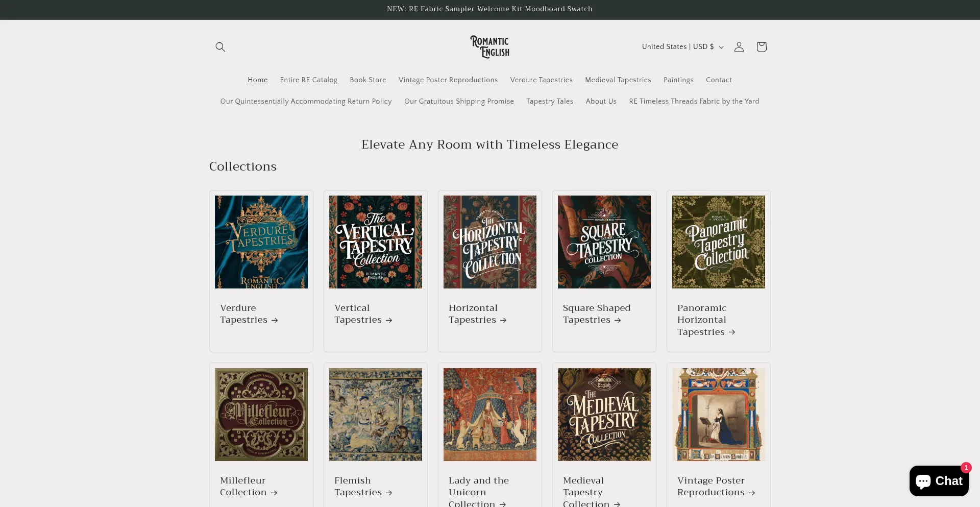Open the Flemish Tapestries collection link
Screen dimensions: 980x507
click(x=362, y=487)
